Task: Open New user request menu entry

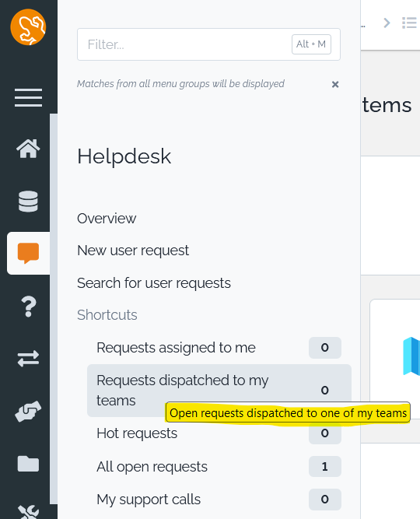Action: [x=133, y=251]
